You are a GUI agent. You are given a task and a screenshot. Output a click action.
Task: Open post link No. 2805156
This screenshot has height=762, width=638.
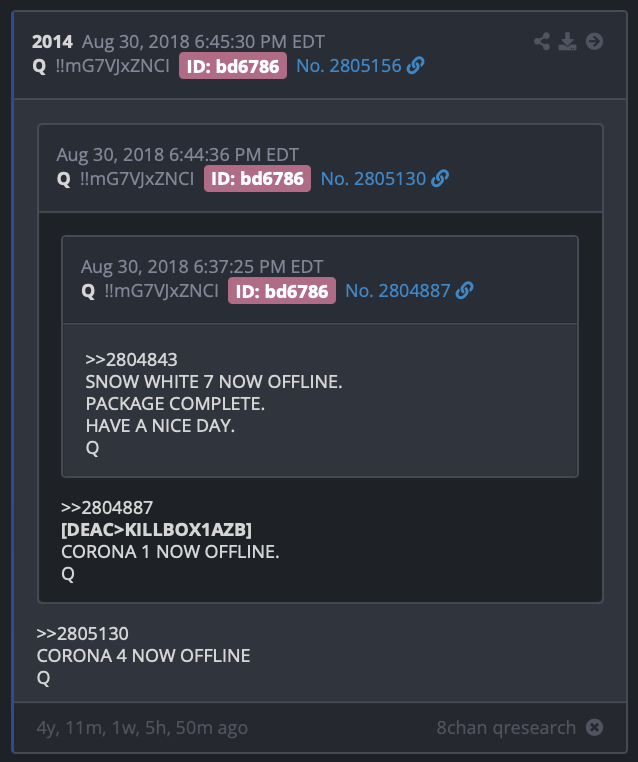pos(349,66)
